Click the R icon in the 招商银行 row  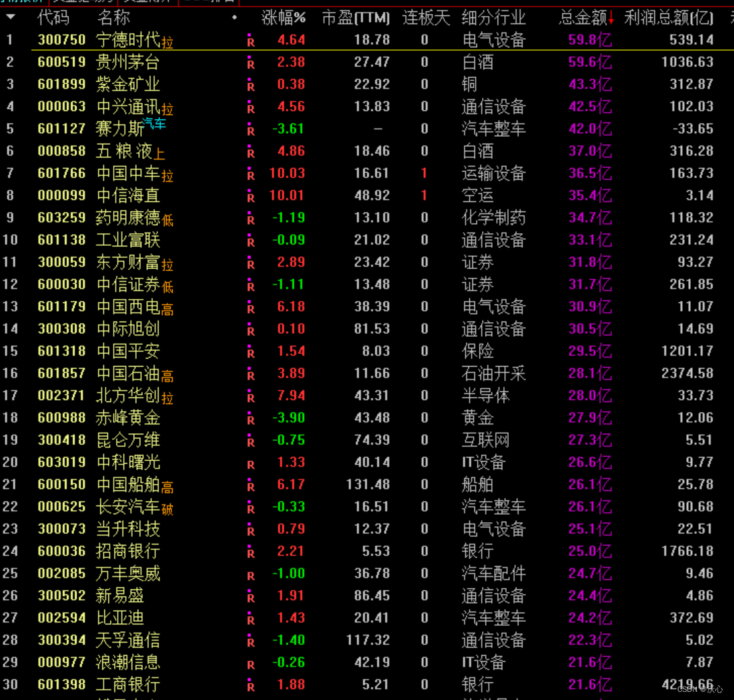pyautogui.click(x=251, y=551)
